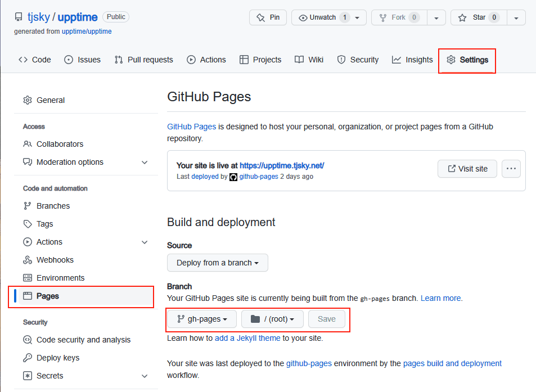Click the tjsky owner link
This screenshot has height=392, width=536.
[39, 17]
